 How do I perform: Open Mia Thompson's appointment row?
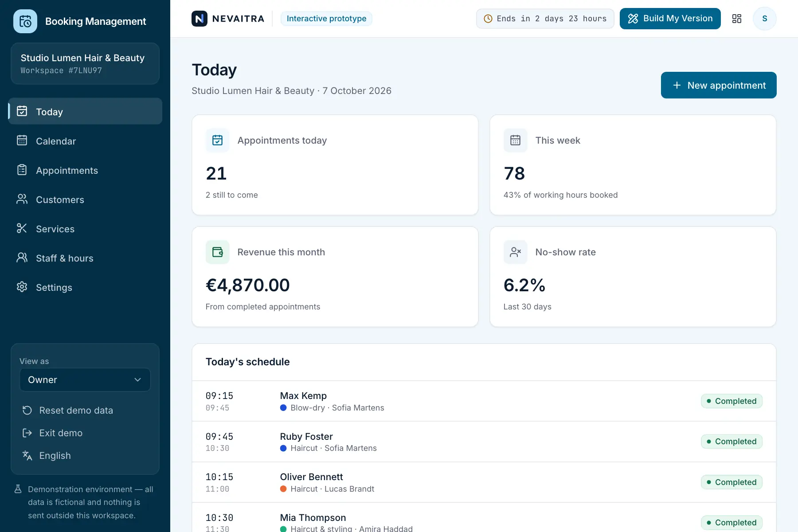click(484, 518)
